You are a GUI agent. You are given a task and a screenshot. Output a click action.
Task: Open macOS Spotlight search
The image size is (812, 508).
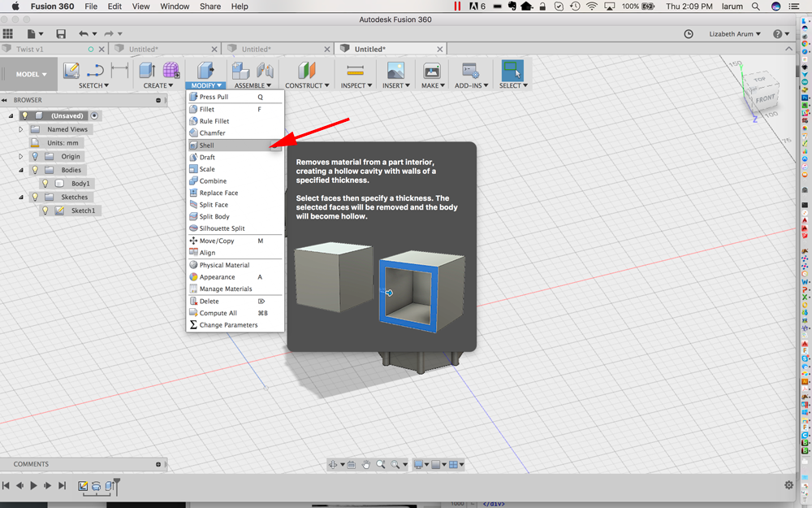click(755, 7)
